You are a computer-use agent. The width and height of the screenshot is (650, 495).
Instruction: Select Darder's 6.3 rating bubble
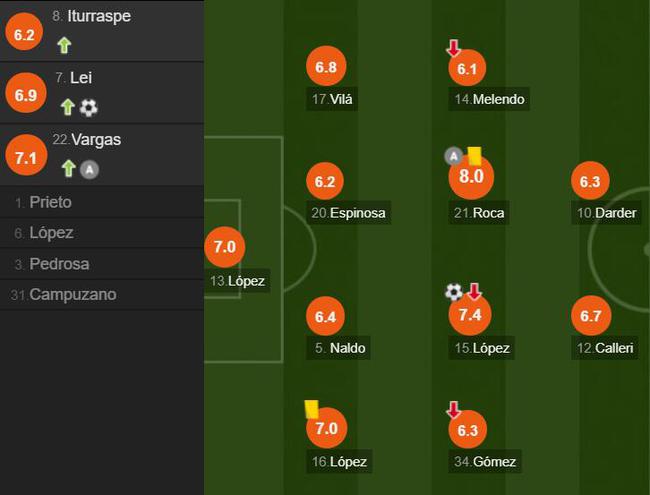point(590,182)
